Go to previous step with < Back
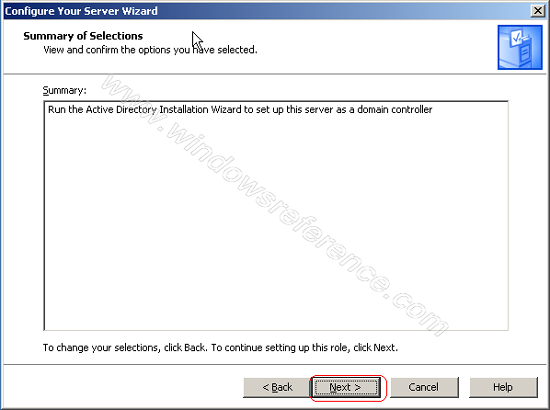 277,387
